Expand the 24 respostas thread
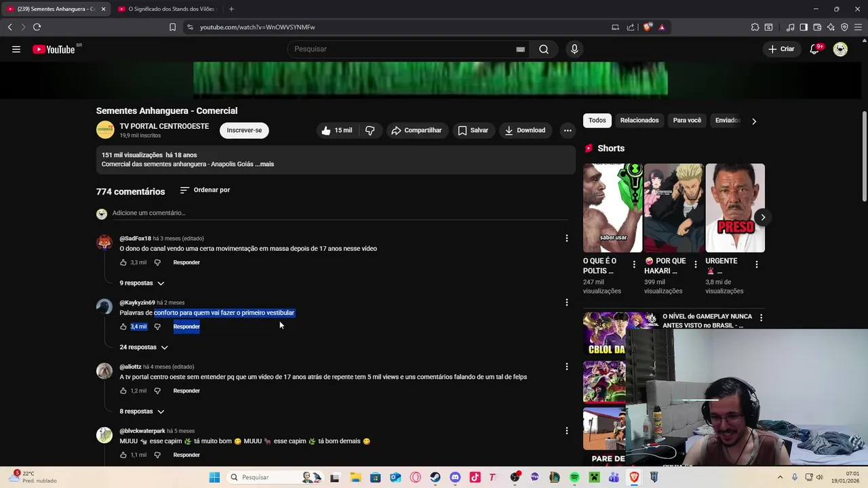The height and width of the screenshot is (488, 868). point(144,347)
